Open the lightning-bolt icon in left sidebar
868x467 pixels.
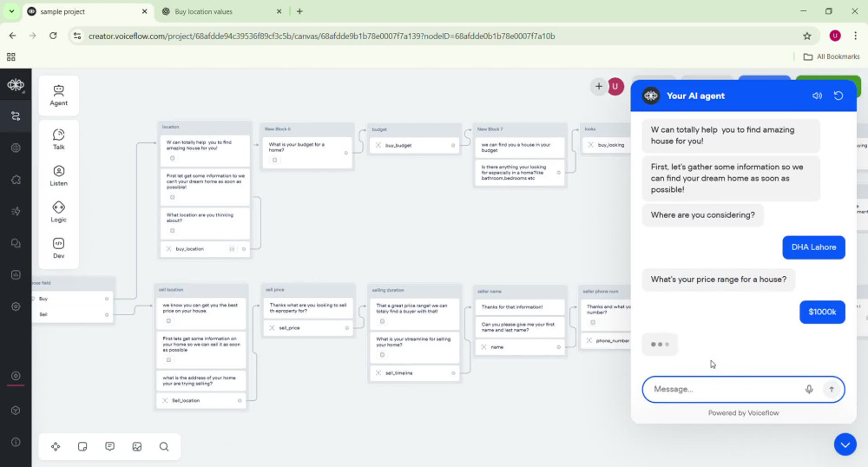(x=16, y=212)
